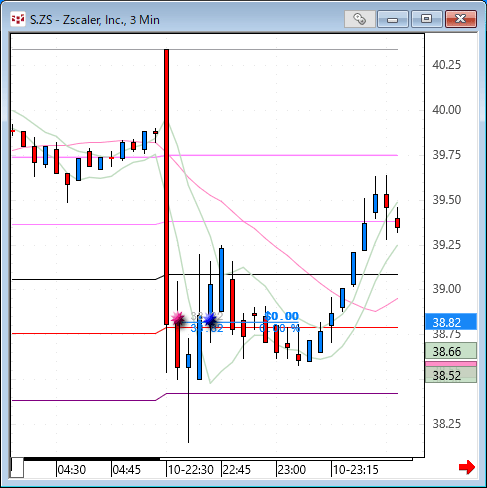
Task: Click the 0.00 % percent label
Action: pos(279,328)
